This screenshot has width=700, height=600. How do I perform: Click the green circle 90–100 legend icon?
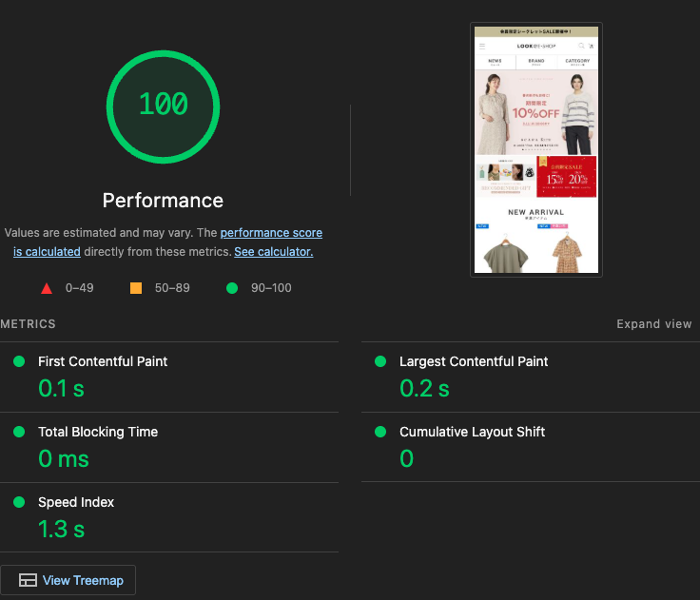232,288
